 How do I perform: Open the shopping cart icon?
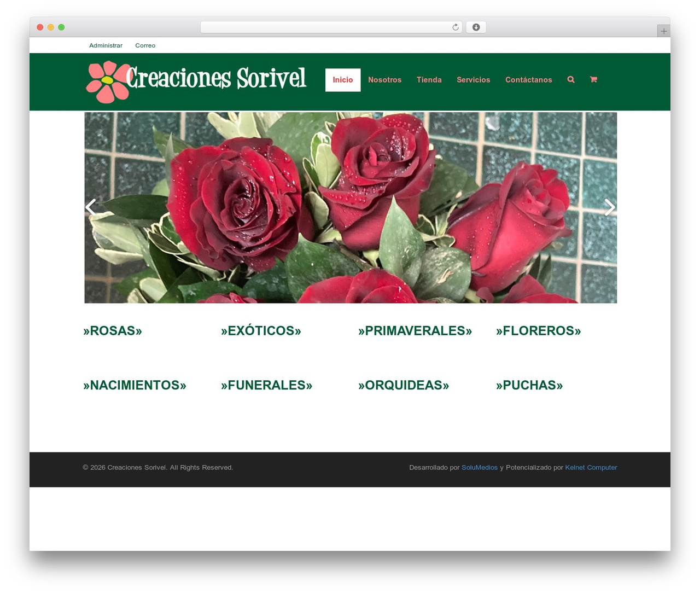tap(593, 80)
